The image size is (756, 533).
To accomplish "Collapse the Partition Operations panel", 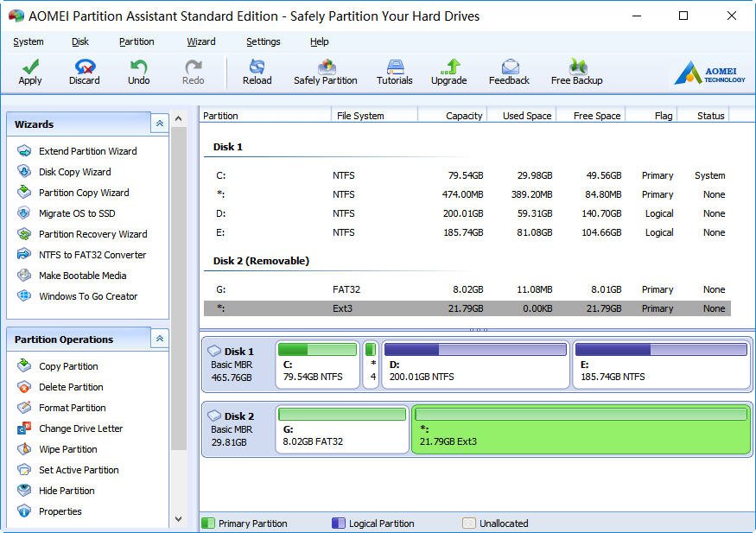I will point(160,339).
